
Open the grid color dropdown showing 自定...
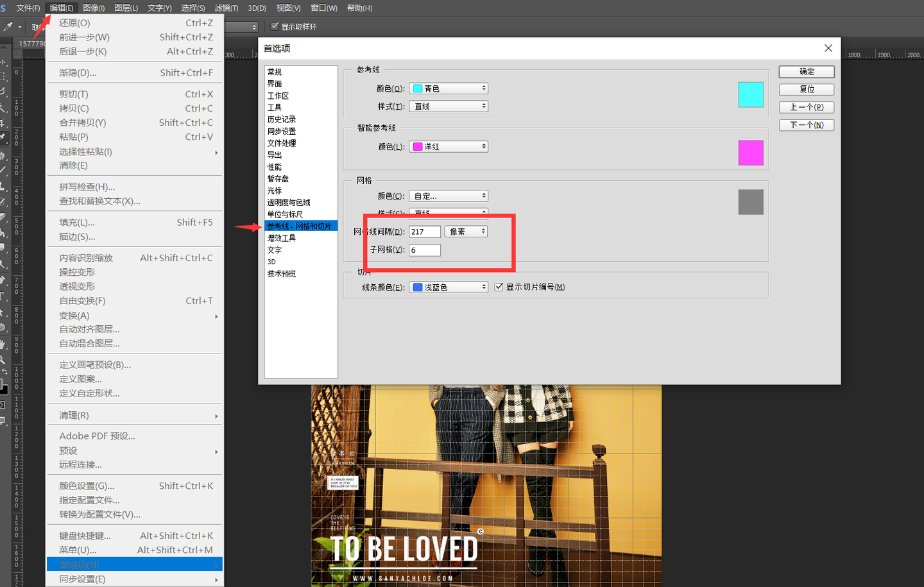point(449,196)
